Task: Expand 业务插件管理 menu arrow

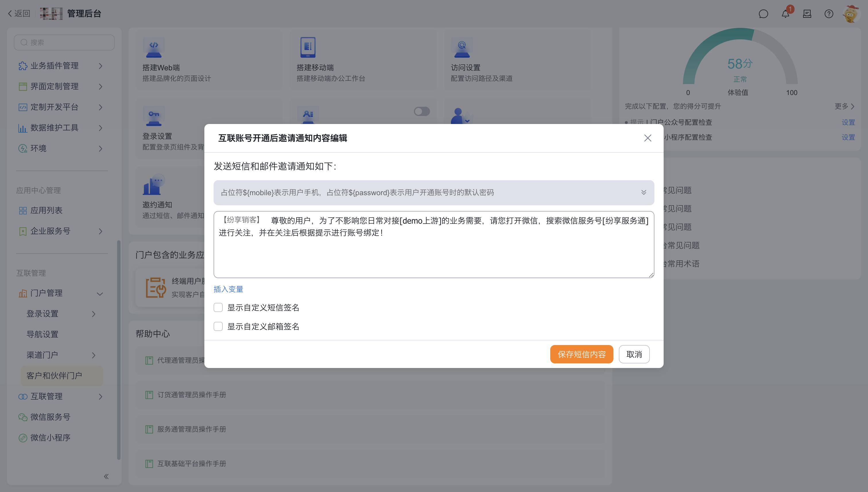Action: click(x=100, y=66)
